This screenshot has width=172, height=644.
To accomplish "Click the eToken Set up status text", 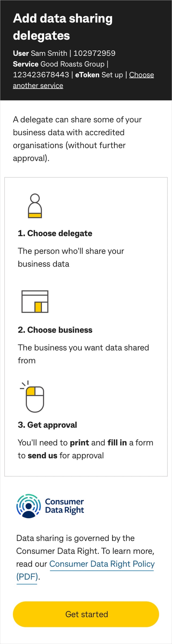I will pyautogui.click(x=101, y=75).
